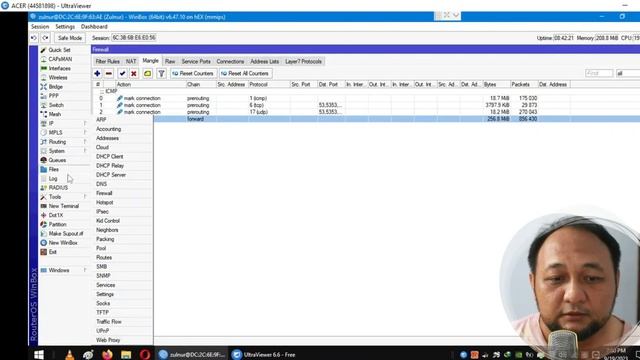Viewport: 640px width, 360px height.
Task: Click Make Supout.rif in sidebar
Action: pos(66,233)
